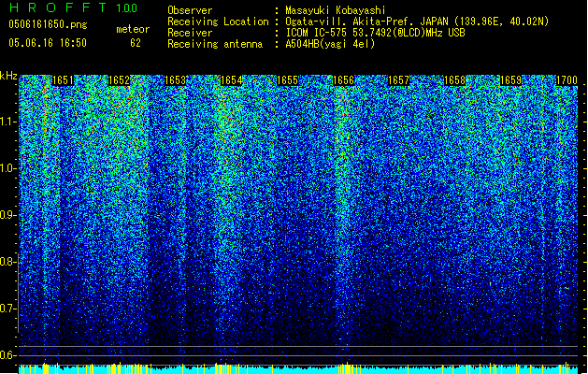Click the 0.6 kHz axis tick label
The width and height of the screenshot is (588, 374).
click(x=7, y=355)
